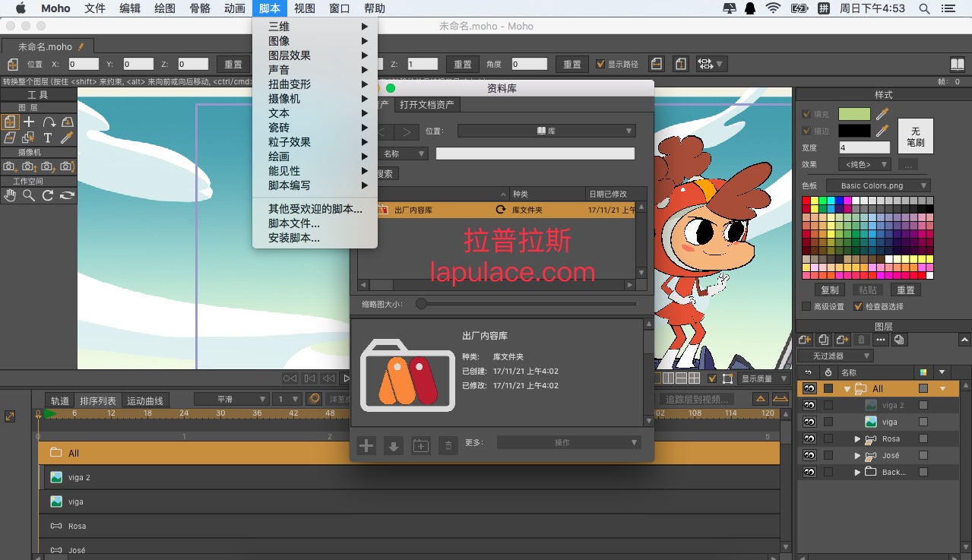Open the 无过滤器 layer filter dropdown

pyautogui.click(x=834, y=356)
